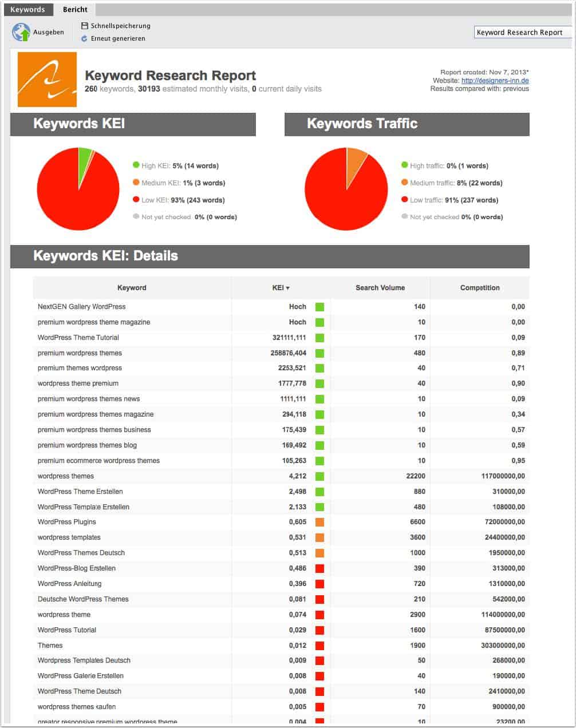Open the designers-inn.de website link
The image size is (576, 728).
click(495, 81)
